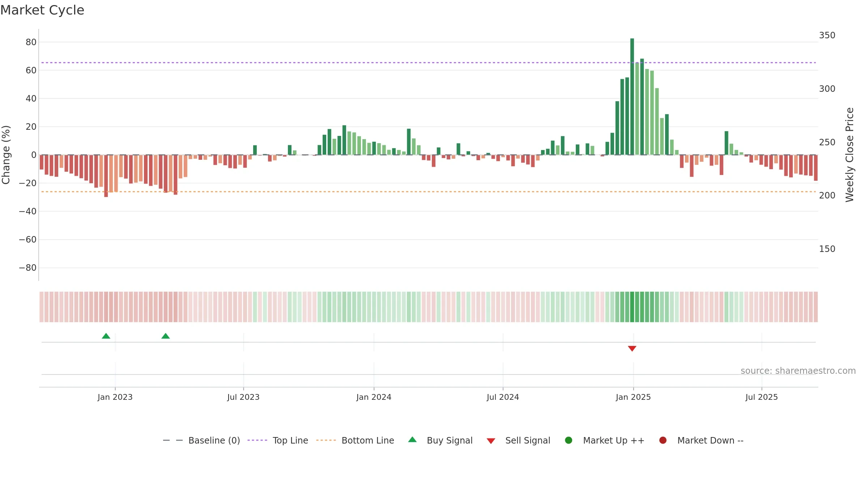Toggle the Market Down -- legend entry
This screenshot has width=868, height=488.
[x=701, y=441]
